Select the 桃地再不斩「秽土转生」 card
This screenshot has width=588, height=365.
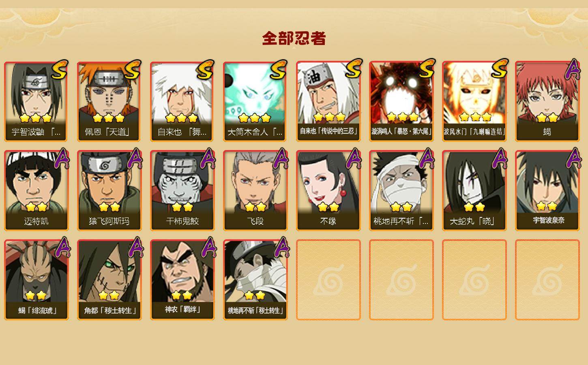(x=255, y=280)
